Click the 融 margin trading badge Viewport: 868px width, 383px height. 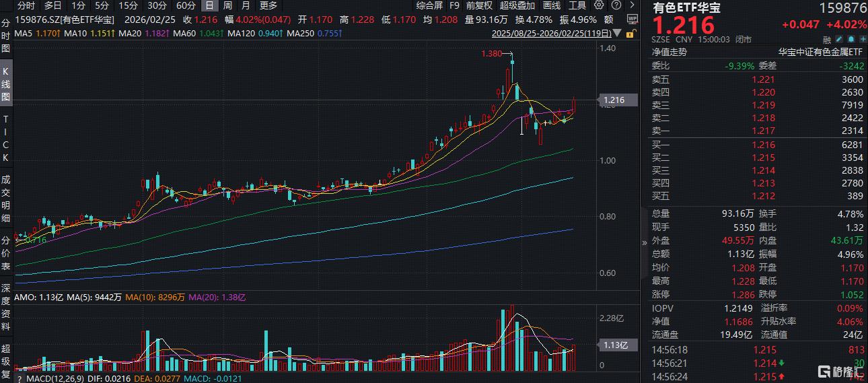[x=827, y=40]
